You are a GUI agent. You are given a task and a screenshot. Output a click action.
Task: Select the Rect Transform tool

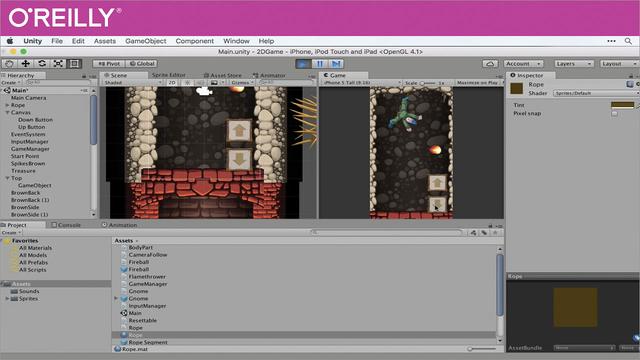coord(74,64)
